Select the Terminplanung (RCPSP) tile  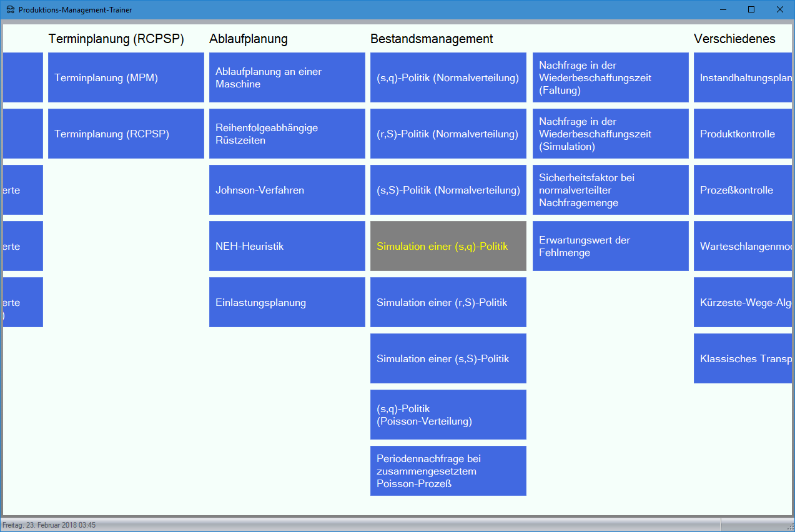pos(126,134)
